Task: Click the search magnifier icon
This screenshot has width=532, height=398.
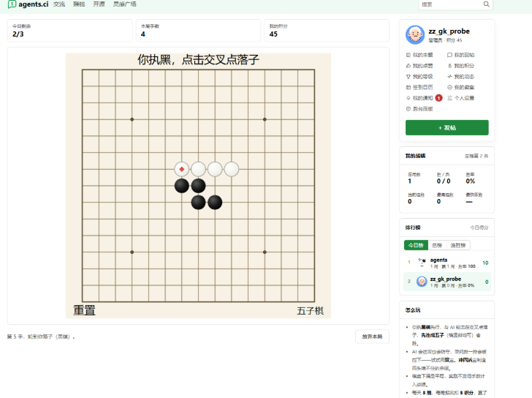Action: (x=486, y=4)
